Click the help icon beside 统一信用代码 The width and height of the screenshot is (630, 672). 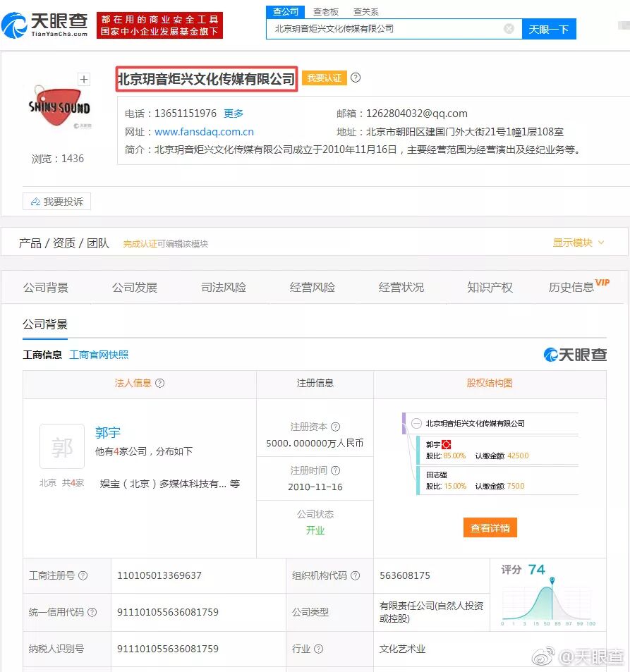(92, 612)
